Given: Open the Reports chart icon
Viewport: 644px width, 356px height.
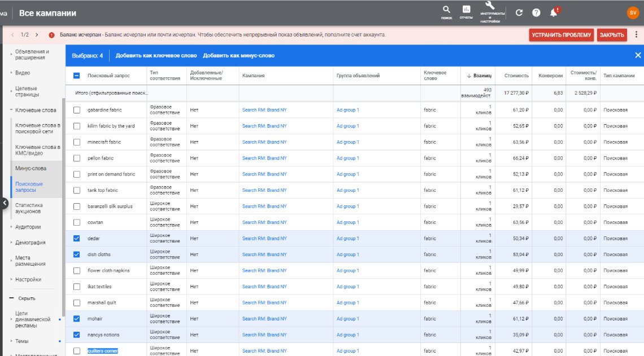Looking at the screenshot, I should coord(466,11).
